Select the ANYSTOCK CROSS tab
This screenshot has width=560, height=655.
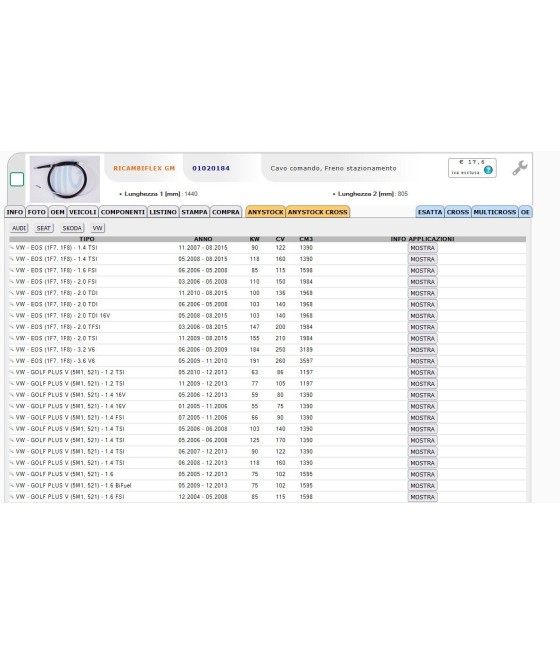(317, 212)
